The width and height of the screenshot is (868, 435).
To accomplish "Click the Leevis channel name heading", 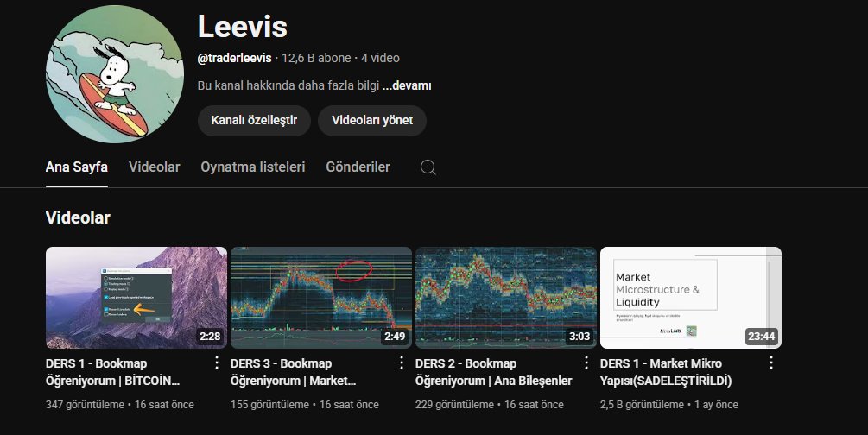I will (243, 27).
